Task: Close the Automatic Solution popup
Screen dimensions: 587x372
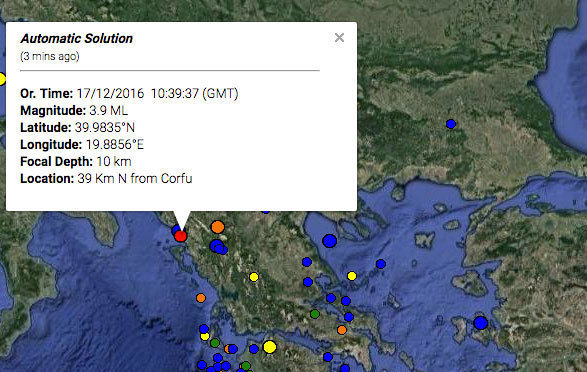Action: click(x=339, y=37)
